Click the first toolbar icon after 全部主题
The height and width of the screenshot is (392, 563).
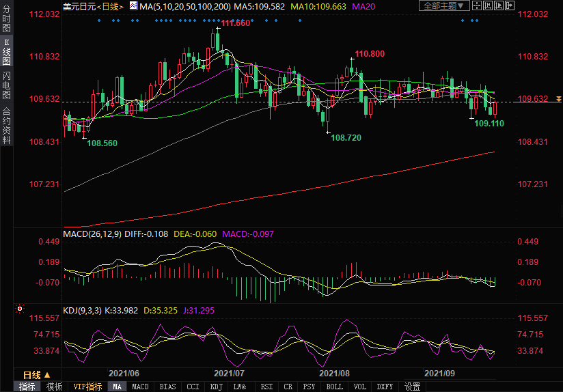(478, 6)
